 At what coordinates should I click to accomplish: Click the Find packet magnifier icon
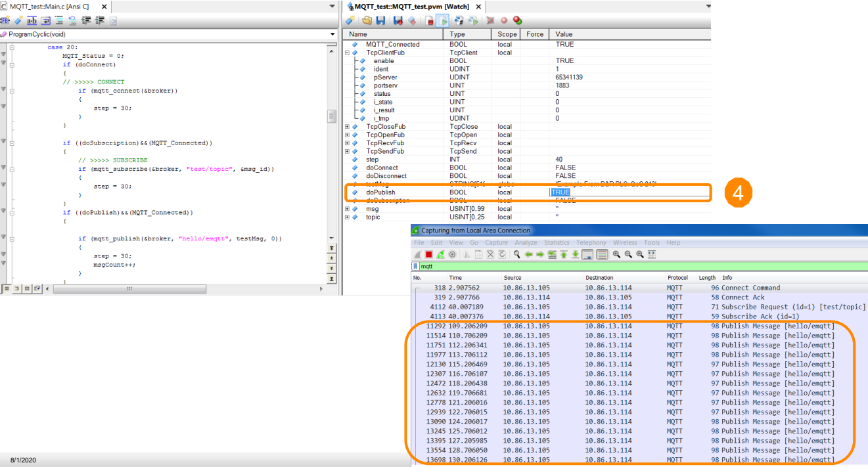coord(517,254)
